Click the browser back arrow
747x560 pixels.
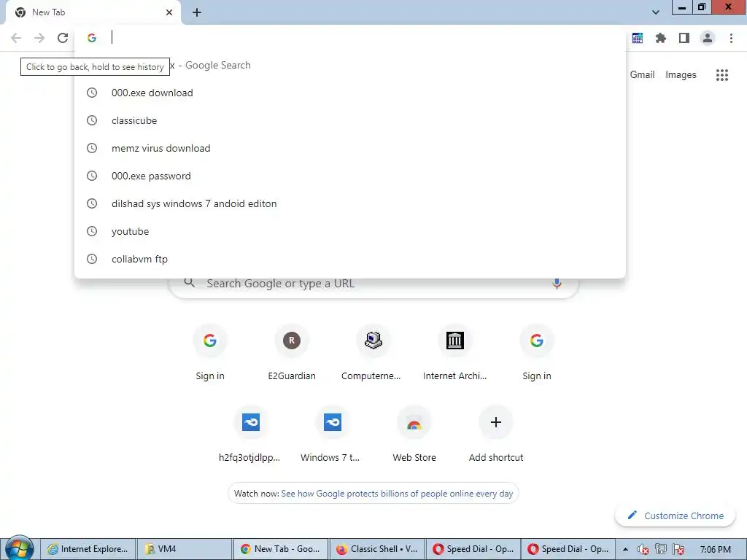16,38
